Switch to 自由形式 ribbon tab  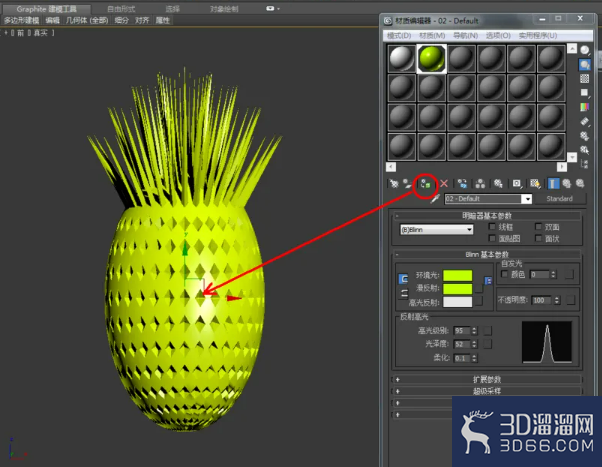click(x=121, y=9)
